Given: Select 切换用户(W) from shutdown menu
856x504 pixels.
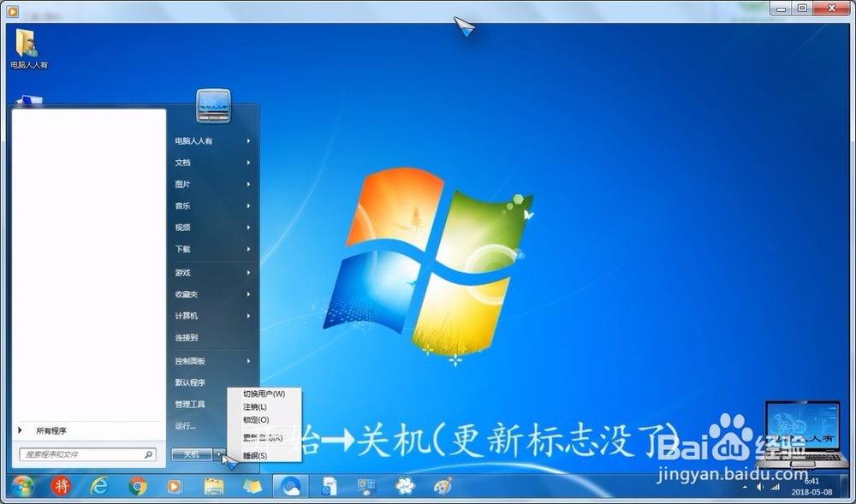Looking at the screenshot, I should 265,394.
